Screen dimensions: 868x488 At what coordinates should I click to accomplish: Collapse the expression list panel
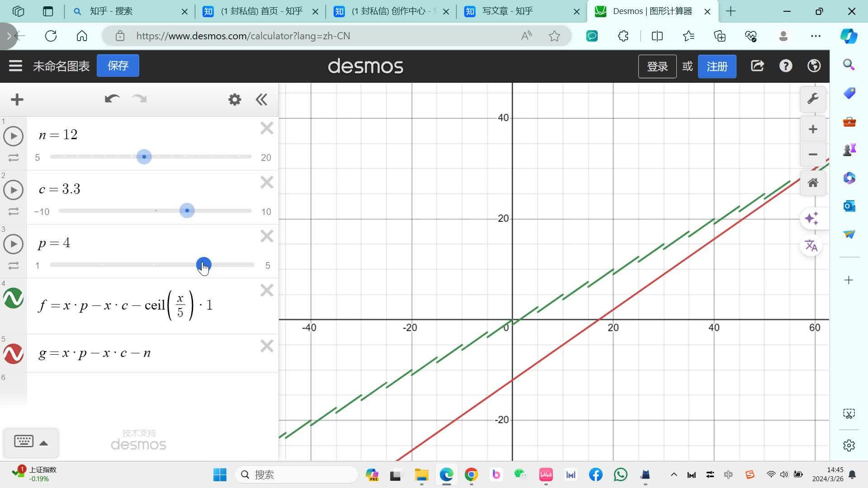tap(261, 99)
